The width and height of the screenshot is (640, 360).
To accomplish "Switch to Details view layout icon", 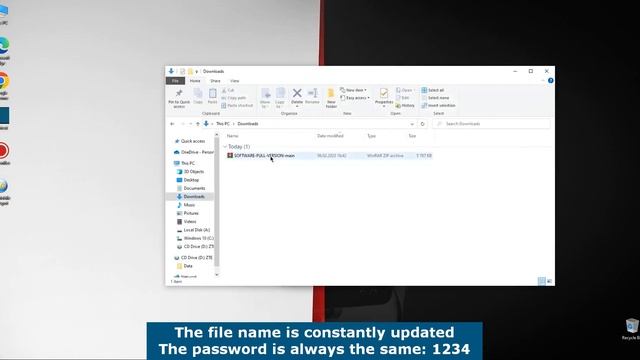I will point(542,281).
